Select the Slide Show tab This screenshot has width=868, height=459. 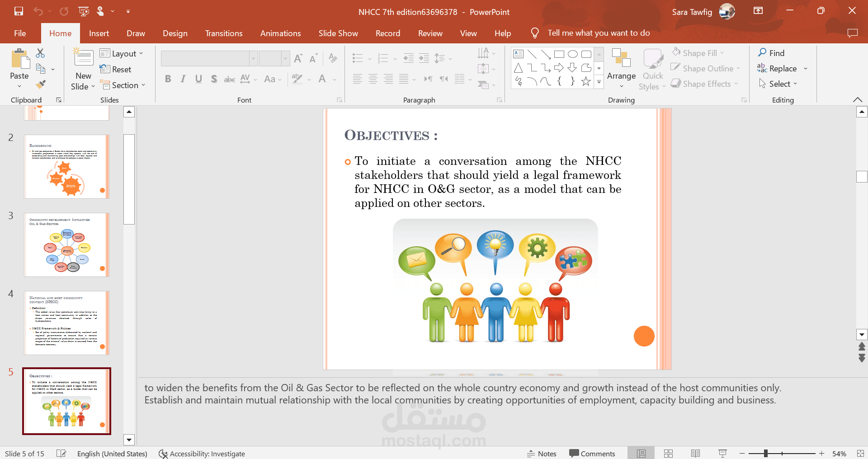point(338,33)
